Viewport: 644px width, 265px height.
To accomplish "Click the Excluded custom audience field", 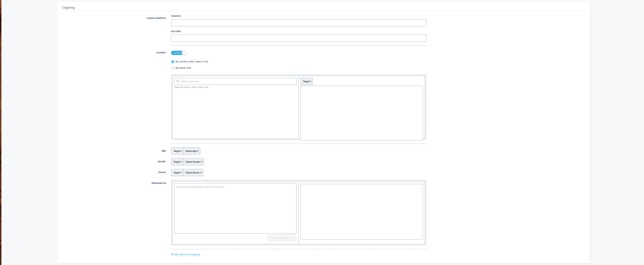I will click(x=299, y=38).
